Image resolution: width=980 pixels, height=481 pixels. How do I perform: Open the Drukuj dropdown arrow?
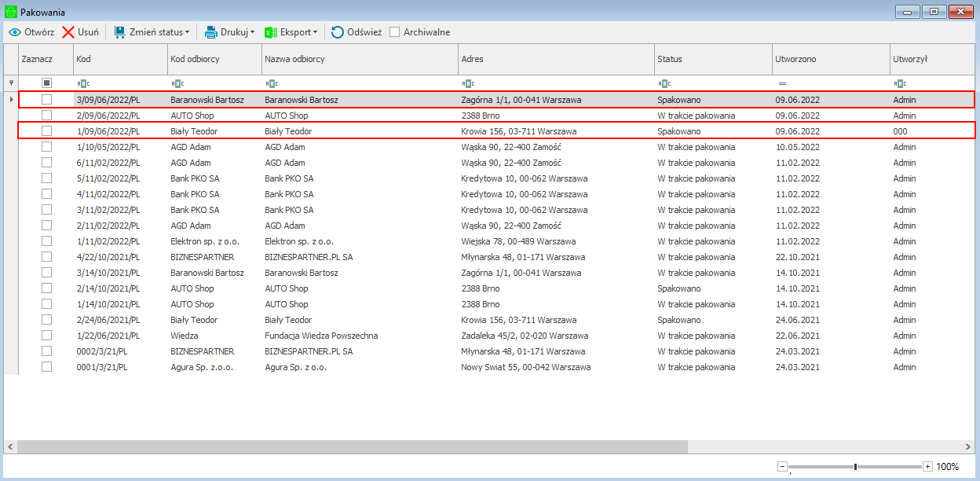click(x=252, y=32)
